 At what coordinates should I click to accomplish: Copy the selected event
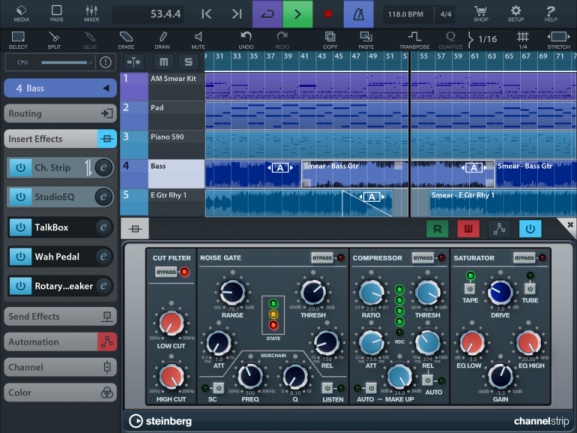click(330, 40)
